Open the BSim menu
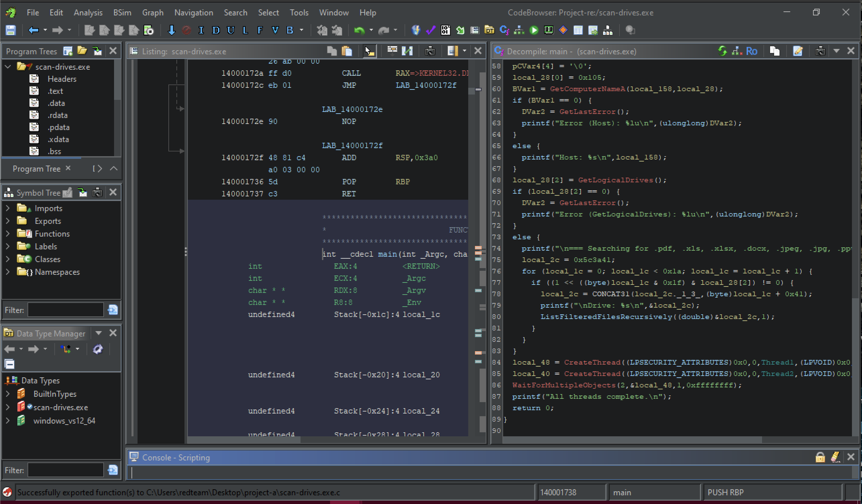 point(122,13)
